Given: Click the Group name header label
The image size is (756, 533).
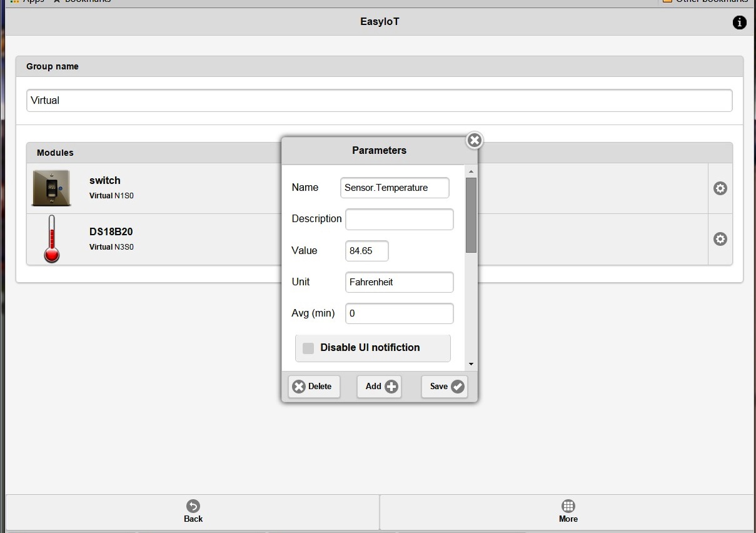Looking at the screenshot, I should tap(53, 66).
